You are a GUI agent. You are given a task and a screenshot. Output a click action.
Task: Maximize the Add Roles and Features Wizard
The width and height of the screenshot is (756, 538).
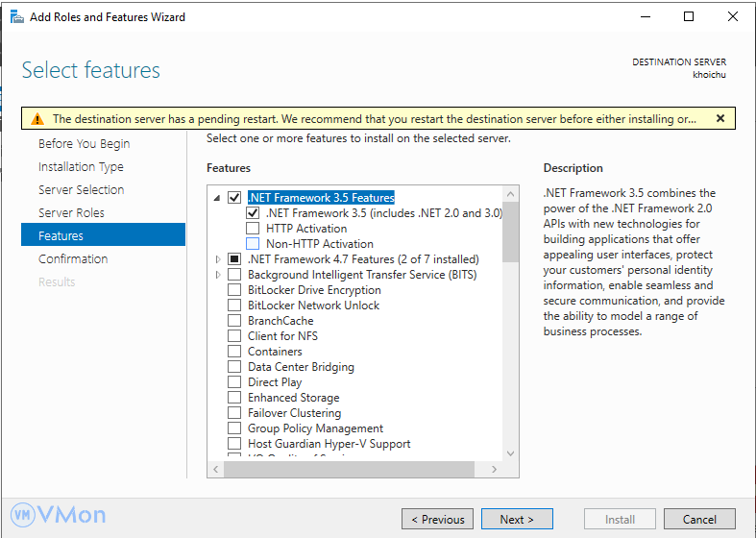(689, 17)
